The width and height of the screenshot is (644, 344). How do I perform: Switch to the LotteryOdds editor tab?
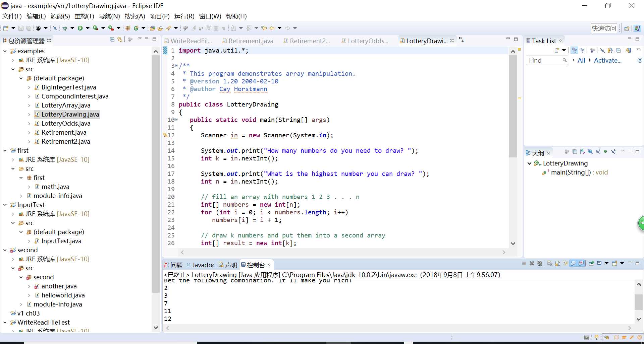(x=365, y=41)
